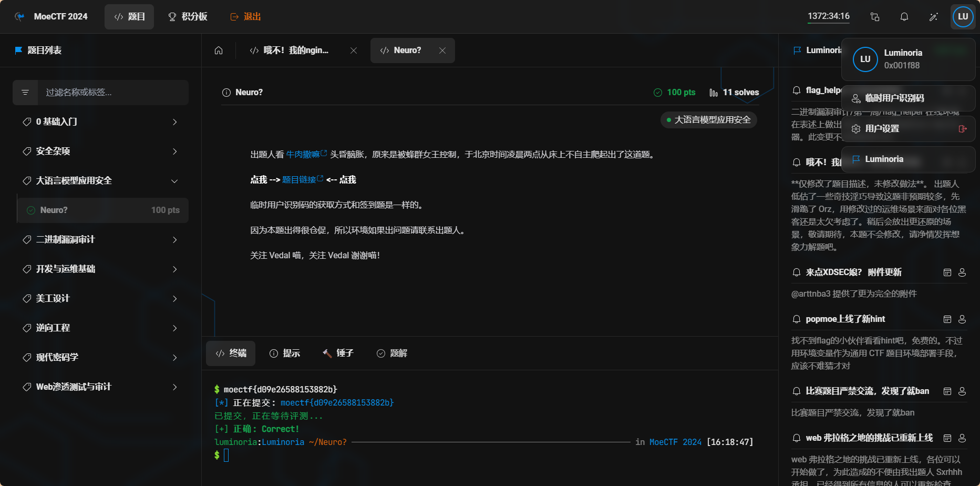The image size is (980, 486).
Task: Open the 题目链接 link
Action: coord(300,180)
